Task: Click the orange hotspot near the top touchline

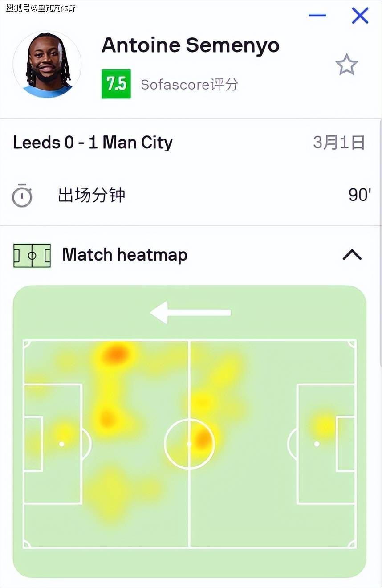Action: pyautogui.click(x=115, y=355)
